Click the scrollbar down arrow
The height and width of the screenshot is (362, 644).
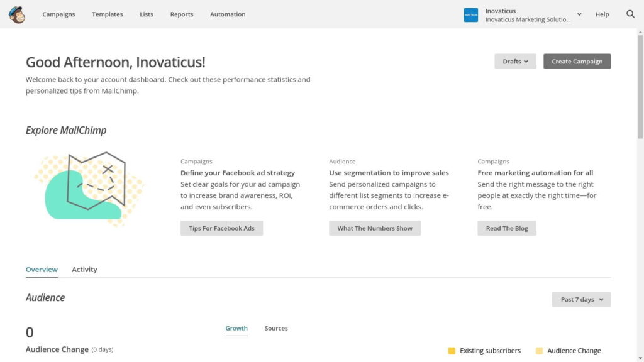pyautogui.click(x=640, y=359)
